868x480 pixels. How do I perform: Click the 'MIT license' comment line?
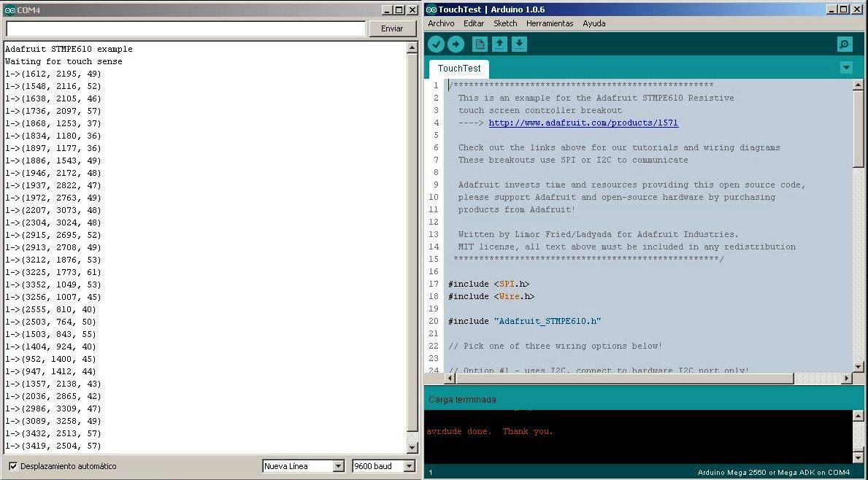point(626,247)
